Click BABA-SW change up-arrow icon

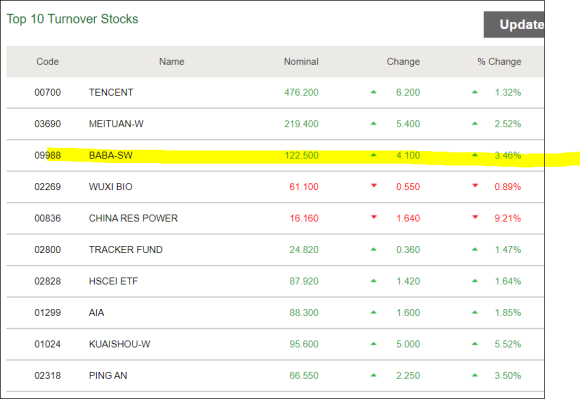pyautogui.click(x=374, y=155)
